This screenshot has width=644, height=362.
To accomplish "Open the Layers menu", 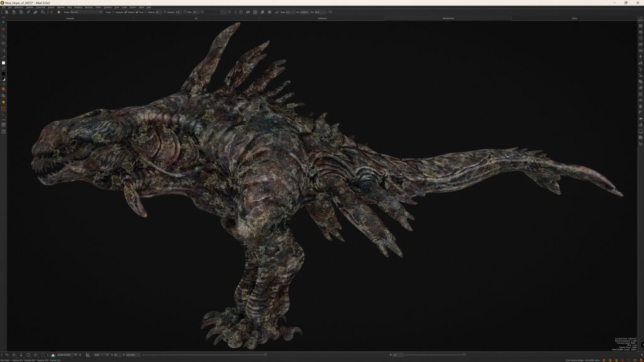I will tap(51, 7).
